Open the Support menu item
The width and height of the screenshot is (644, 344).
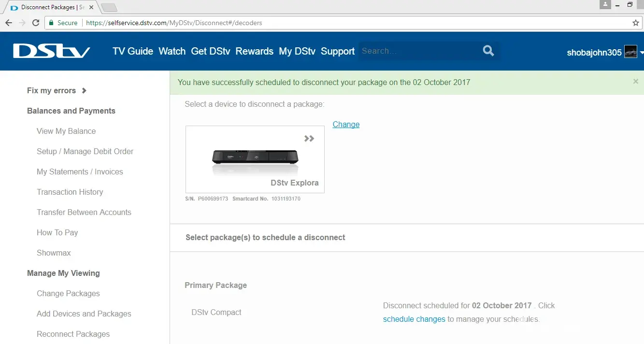click(x=338, y=51)
